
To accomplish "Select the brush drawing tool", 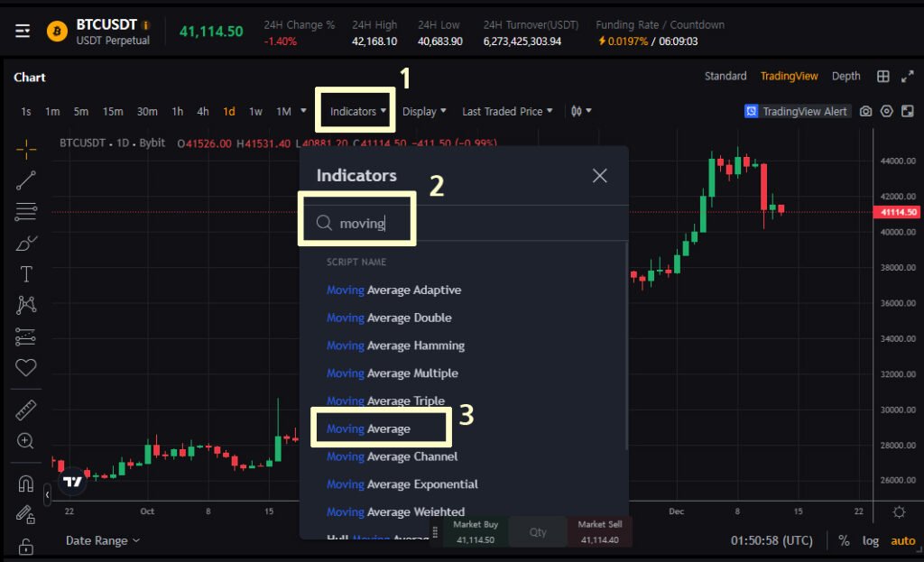I will point(26,243).
